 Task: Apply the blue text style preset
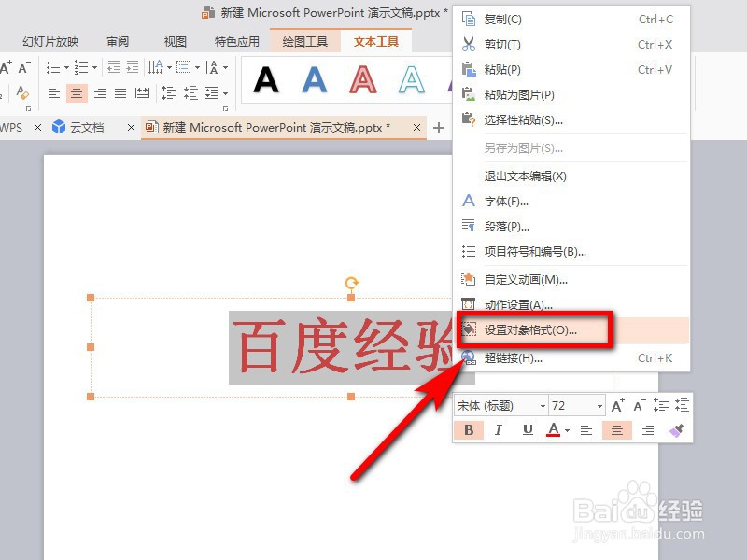(x=315, y=79)
